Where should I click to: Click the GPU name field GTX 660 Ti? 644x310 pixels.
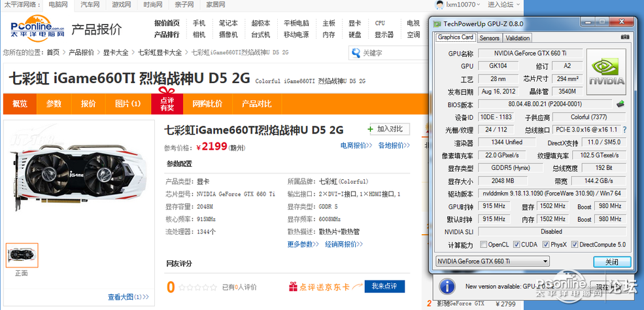pyautogui.click(x=530, y=53)
